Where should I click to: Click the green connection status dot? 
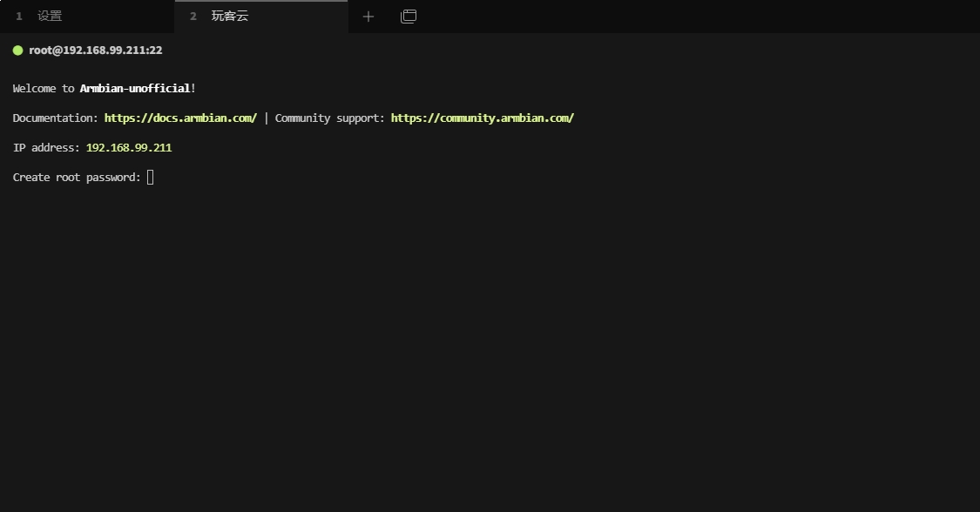(x=18, y=51)
